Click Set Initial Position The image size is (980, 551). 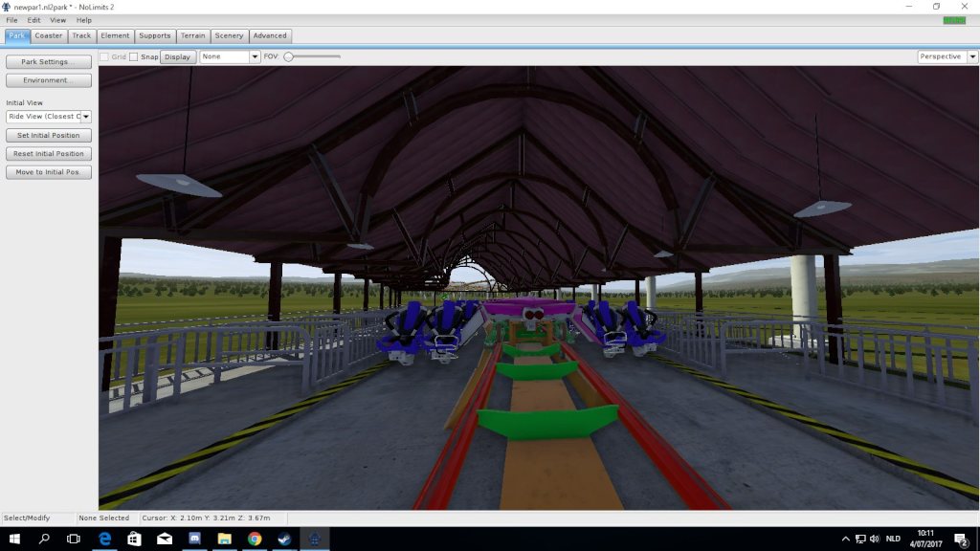[49, 136]
